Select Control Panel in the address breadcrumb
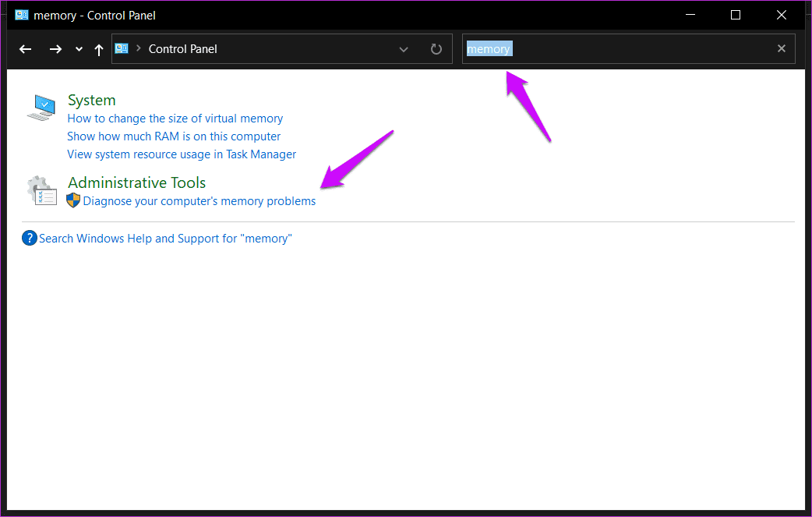The height and width of the screenshot is (517, 812). [183, 48]
